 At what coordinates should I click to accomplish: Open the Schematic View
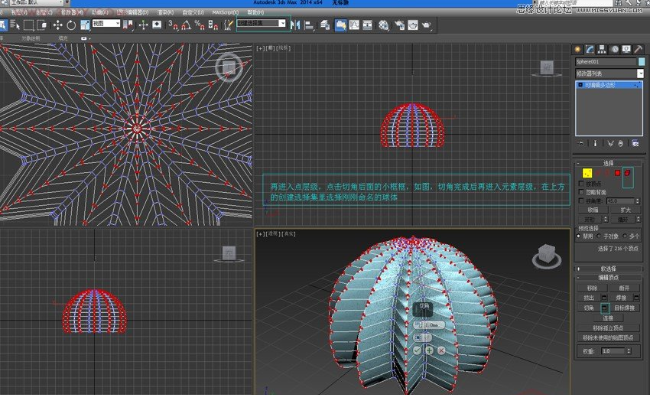pos(367,25)
